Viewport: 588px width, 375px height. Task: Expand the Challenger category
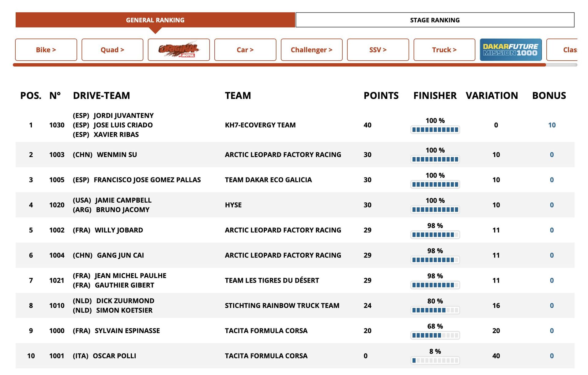pyautogui.click(x=311, y=50)
